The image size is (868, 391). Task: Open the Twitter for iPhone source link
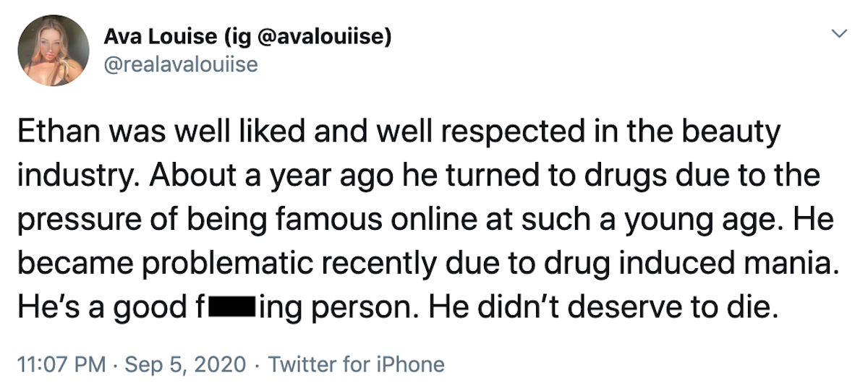[x=356, y=365]
